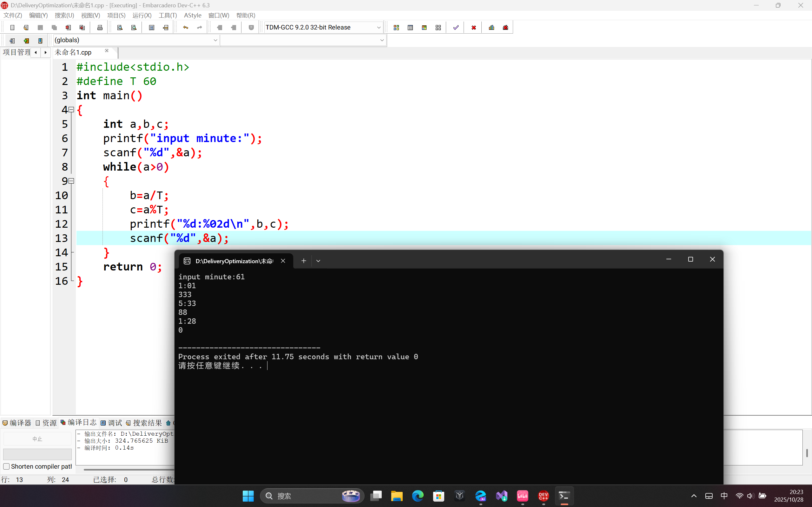Open Dev-C++ from the Windows taskbar

pyautogui.click(x=543, y=496)
